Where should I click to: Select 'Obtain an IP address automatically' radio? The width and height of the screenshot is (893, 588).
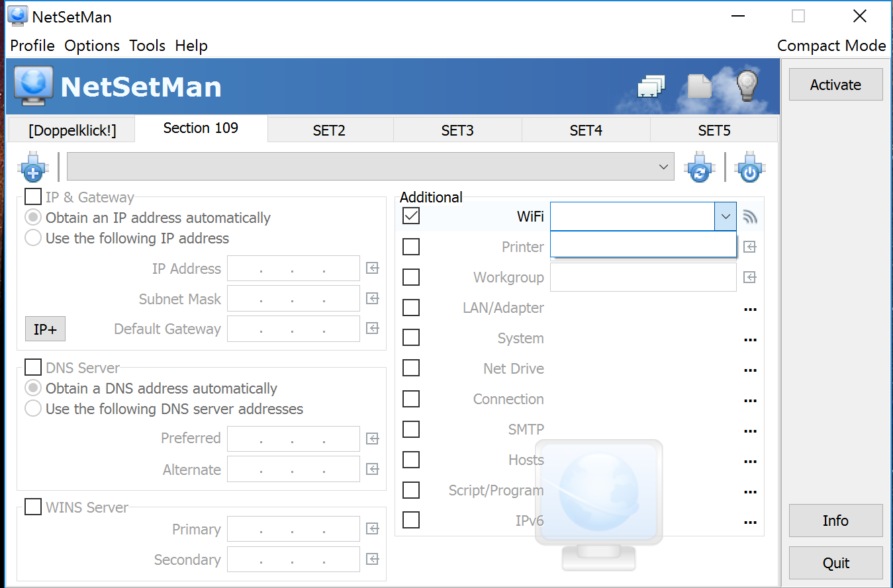(33, 218)
